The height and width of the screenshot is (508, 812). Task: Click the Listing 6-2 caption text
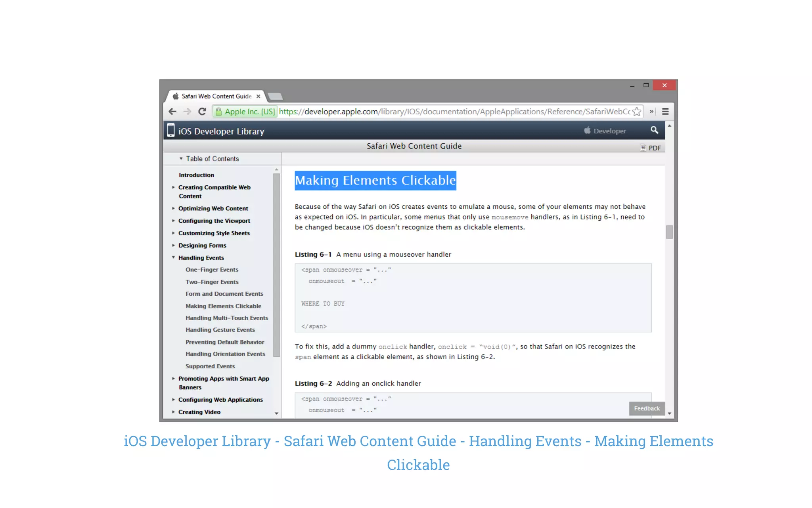coord(358,383)
